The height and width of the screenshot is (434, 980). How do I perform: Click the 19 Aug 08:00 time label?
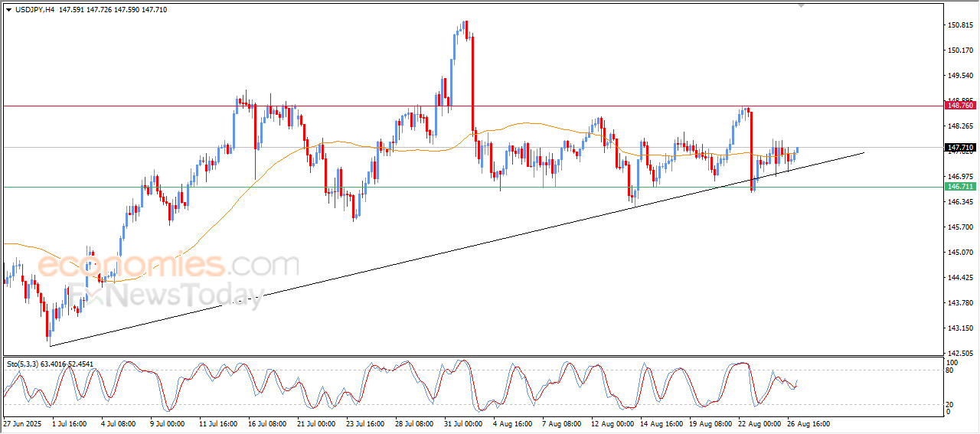coord(710,423)
